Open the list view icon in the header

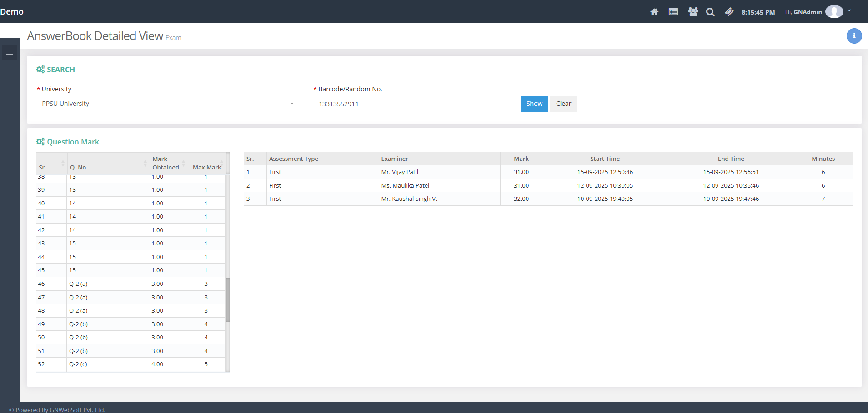[673, 12]
